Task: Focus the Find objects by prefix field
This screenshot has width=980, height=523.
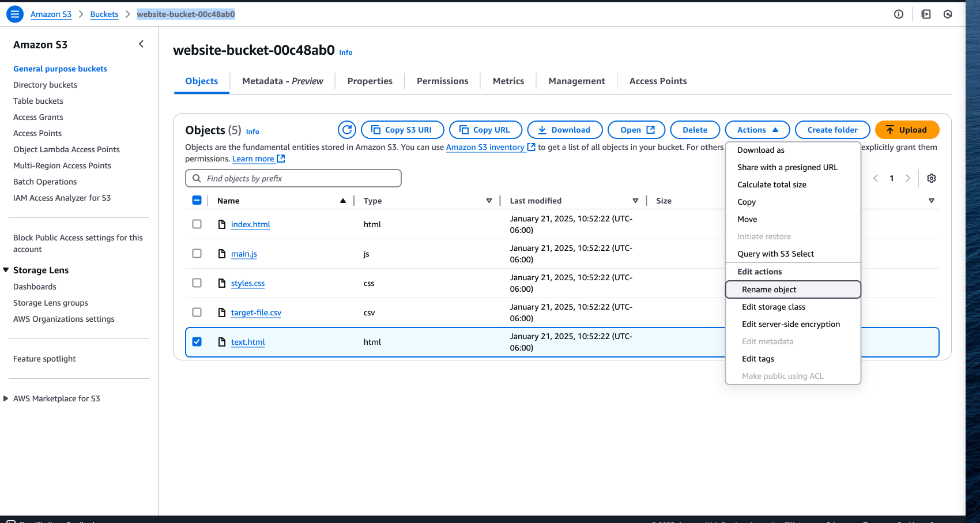Action: pyautogui.click(x=293, y=178)
